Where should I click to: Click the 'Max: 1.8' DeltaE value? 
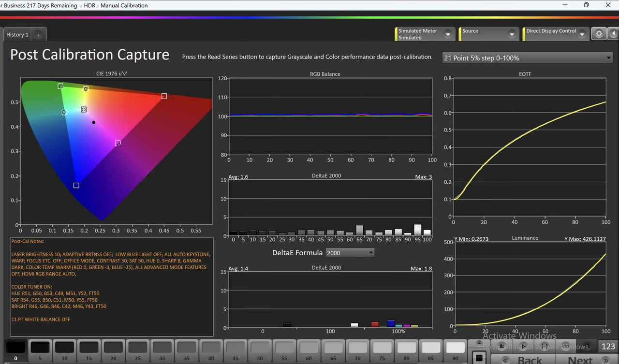[x=421, y=268]
